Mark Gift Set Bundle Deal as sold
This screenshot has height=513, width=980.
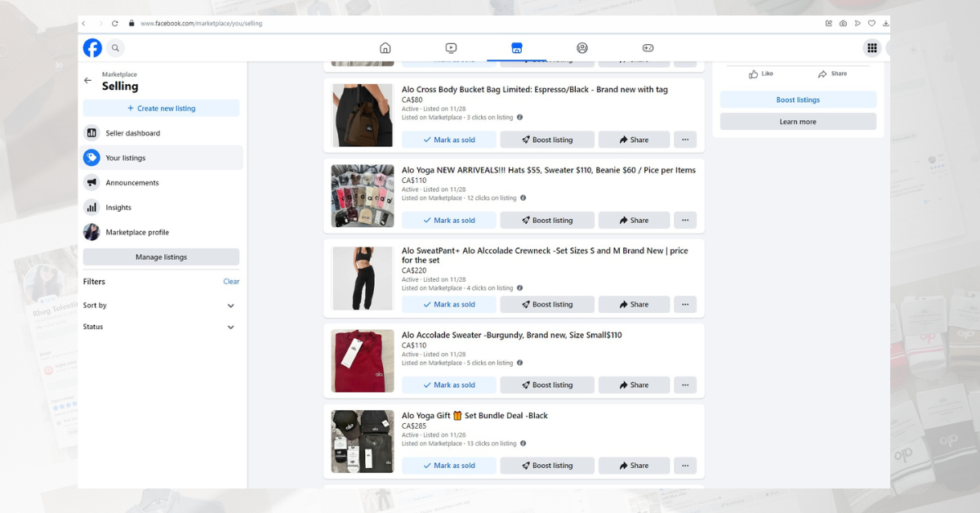coord(449,466)
